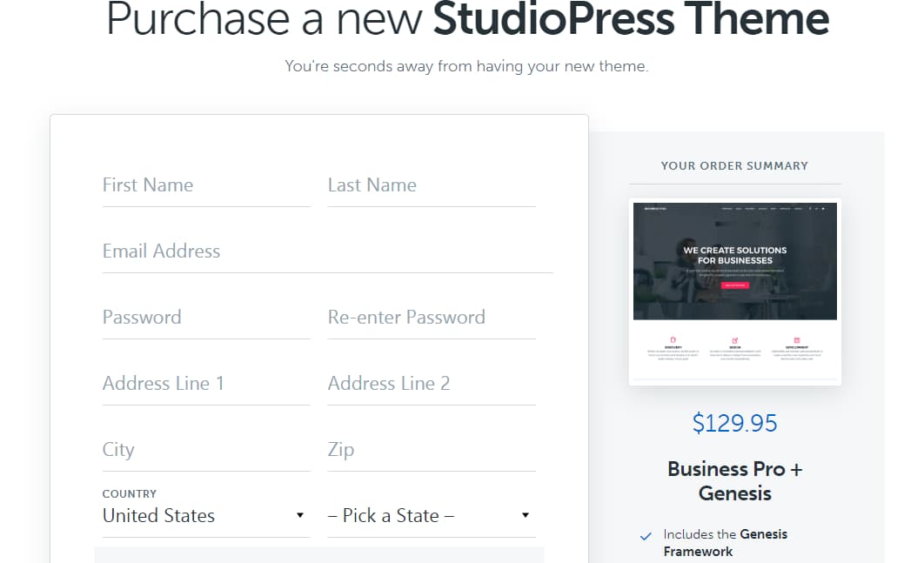
Task: Click inside the Last Name field
Action: tap(432, 184)
